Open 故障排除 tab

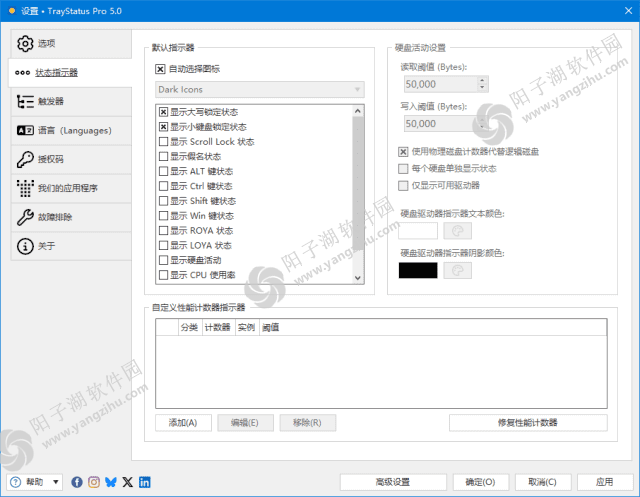click(71, 217)
